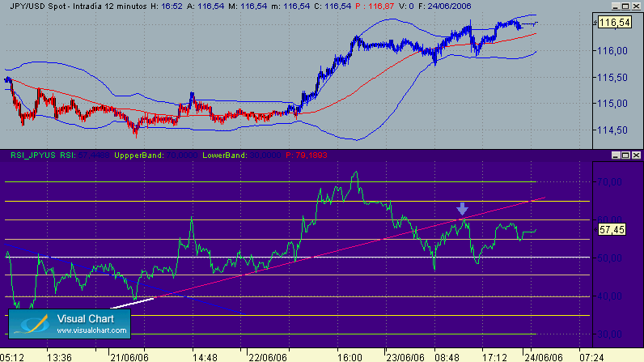Click the 23/06/06 date axis label
This screenshot has width=644, height=362.
tap(405, 357)
